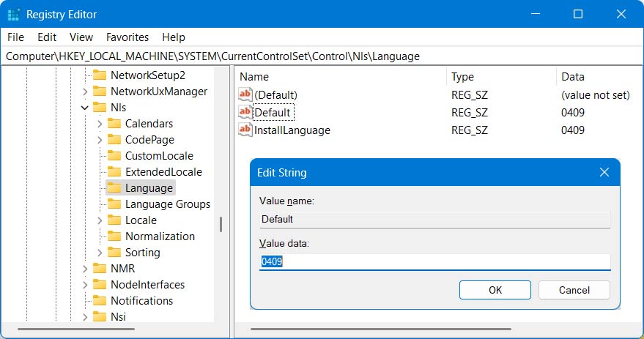Click the Nls folder icon

(100, 107)
